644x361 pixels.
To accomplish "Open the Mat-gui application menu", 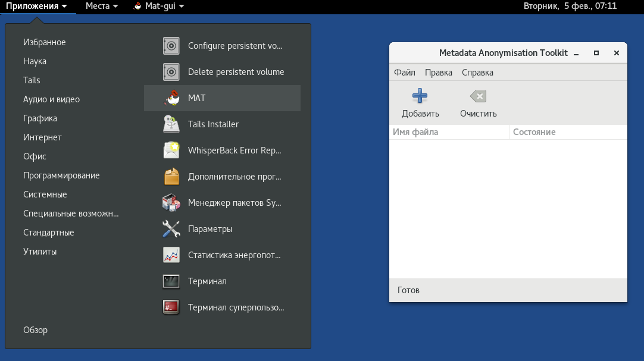I will point(158,6).
